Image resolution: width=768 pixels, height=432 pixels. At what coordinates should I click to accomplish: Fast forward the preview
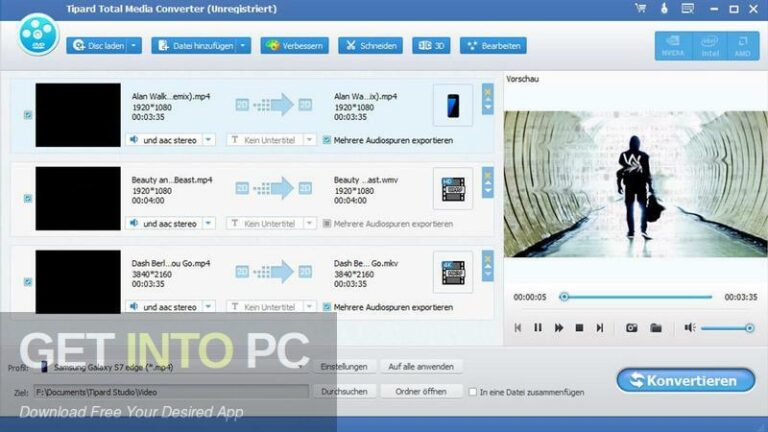click(x=558, y=328)
